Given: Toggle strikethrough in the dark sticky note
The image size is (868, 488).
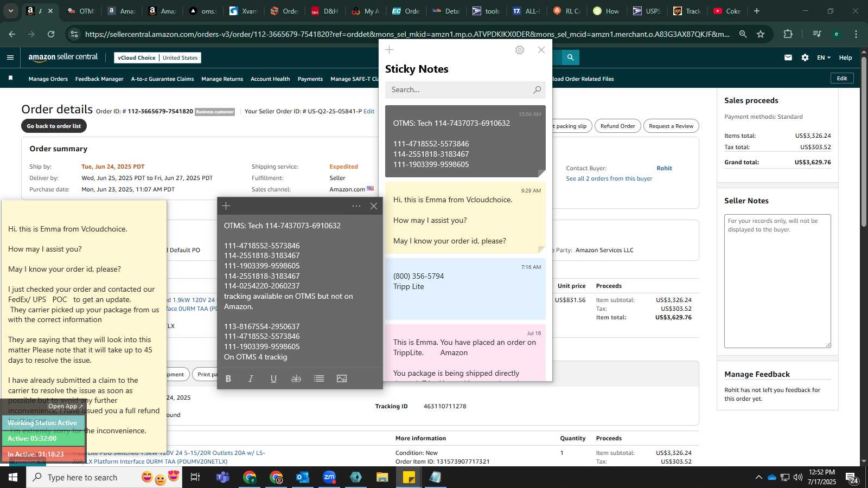Looking at the screenshot, I should click(296, 378).
